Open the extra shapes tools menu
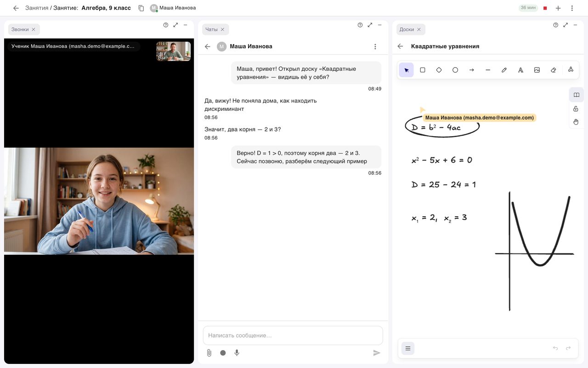The image size is (588, 368). [x=571, y=69]
